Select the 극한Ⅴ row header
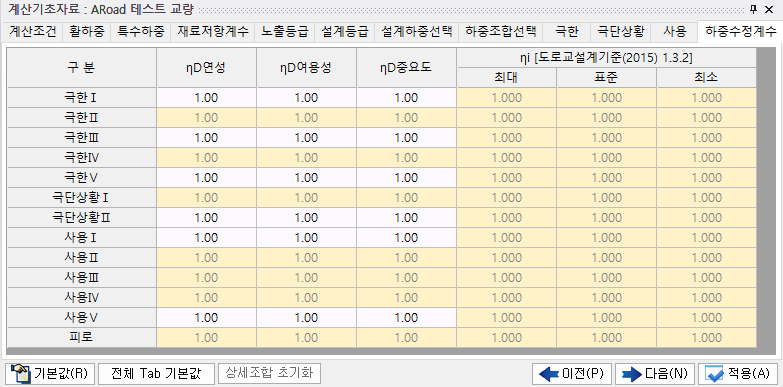 tap(81, 178)
